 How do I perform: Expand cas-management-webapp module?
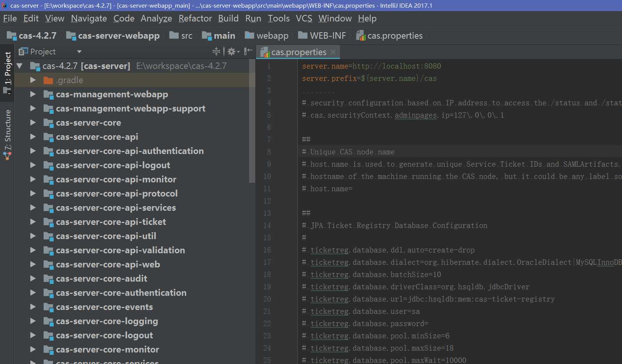[33, 94]
